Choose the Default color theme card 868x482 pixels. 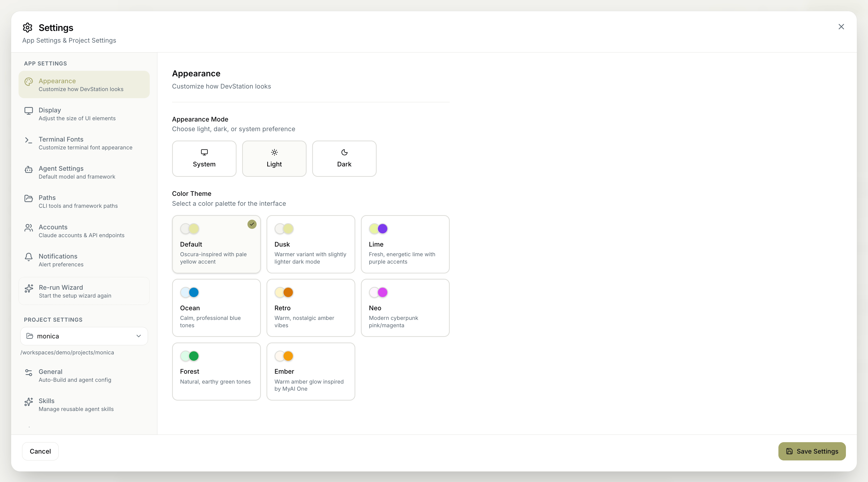pos(216,244)
